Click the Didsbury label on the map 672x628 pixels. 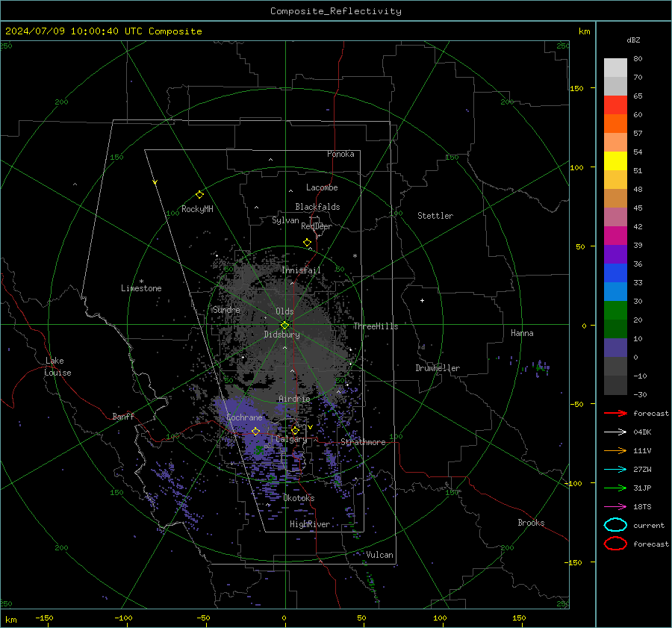(x=281, y=335)
